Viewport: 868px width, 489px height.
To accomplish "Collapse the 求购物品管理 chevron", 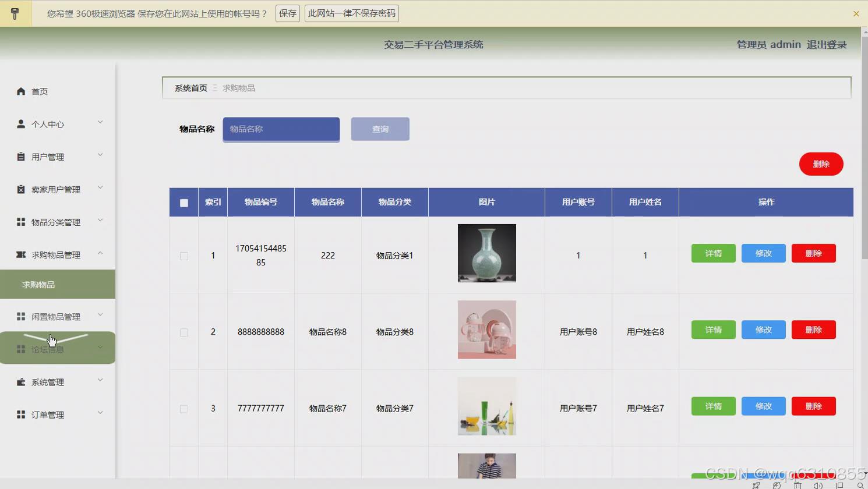I will tap(100, 253).
